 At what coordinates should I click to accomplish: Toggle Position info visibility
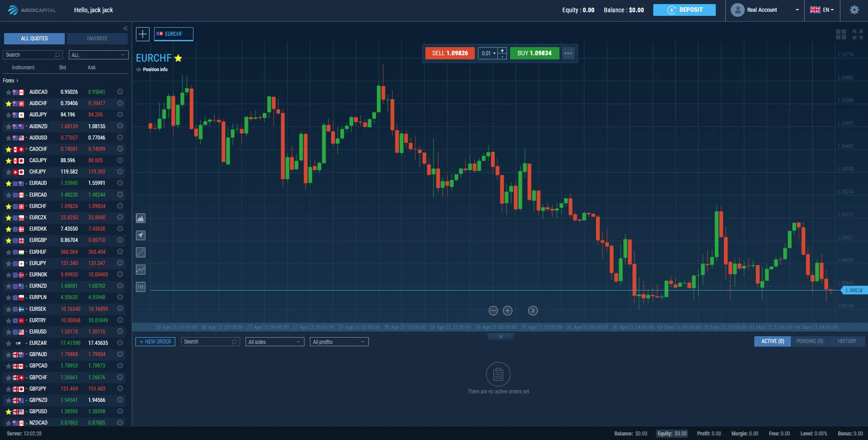coord(152,69)
